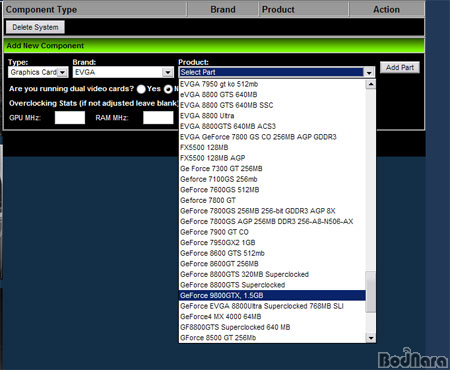Click the Add Part button
Viewport: 450px width, 370px height.
click(x=400, y=68)
